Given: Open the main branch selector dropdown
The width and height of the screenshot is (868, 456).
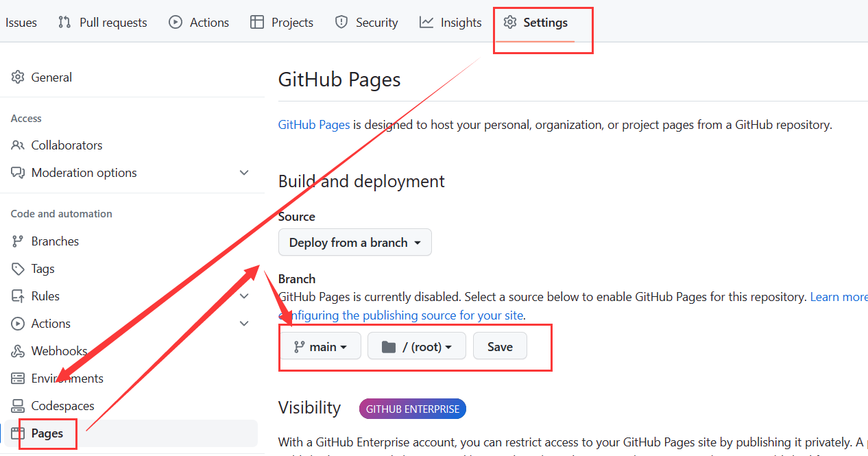Looking at the screenshot, I should point(321,346).
